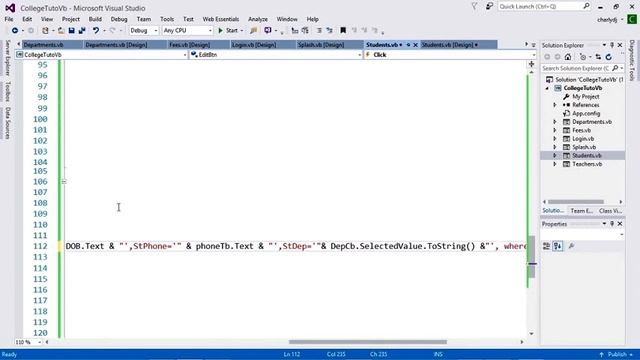The image size is (640, 360).
Task: Open the CollegeTutoVb class navigation dropdown
Action: click(x=101, y=55)
